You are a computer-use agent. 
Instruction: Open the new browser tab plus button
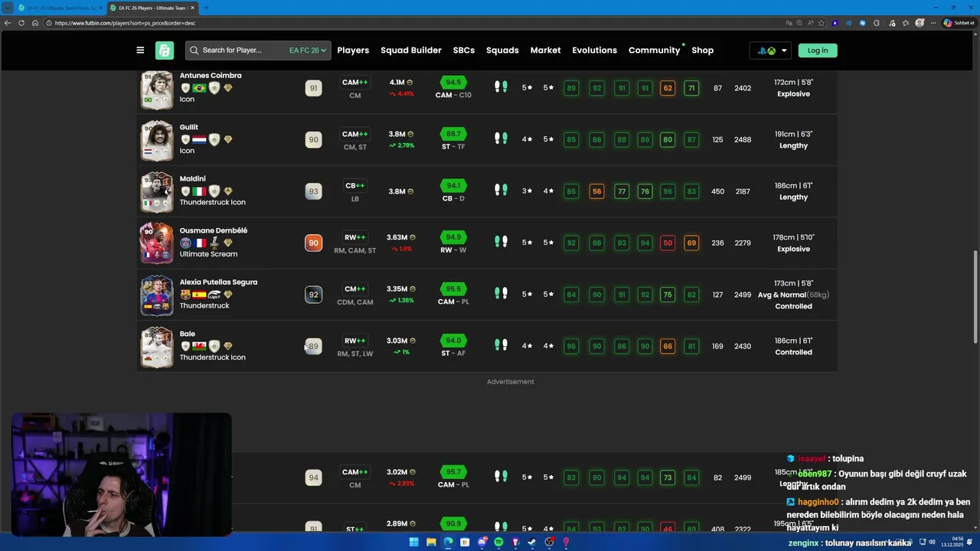(206, 8)
